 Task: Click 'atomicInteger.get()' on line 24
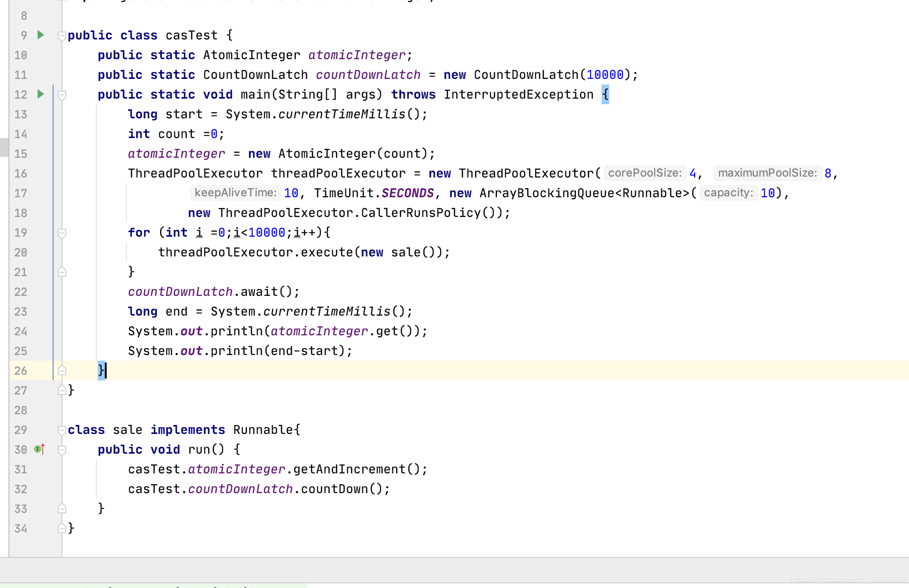click(x=342, y=331)
